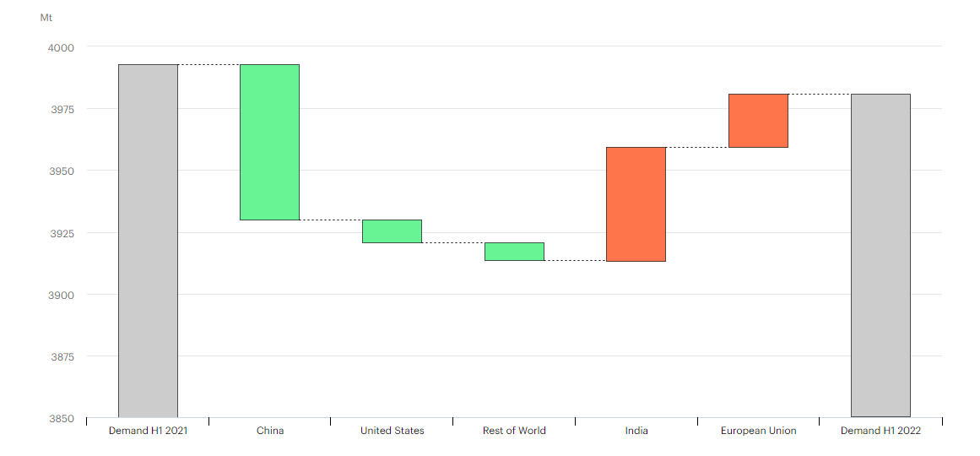Click the small green United States bar

[392, 231]
